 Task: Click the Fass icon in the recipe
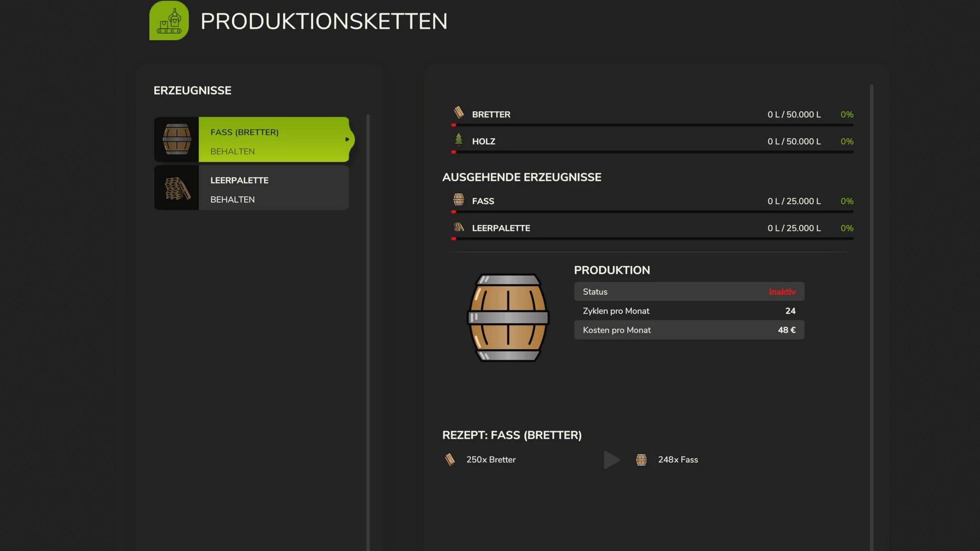coord(641,459)
